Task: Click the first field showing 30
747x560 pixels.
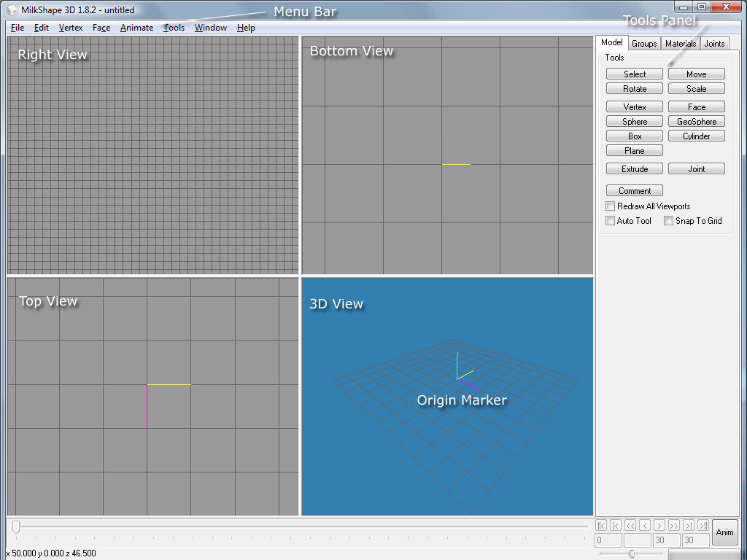Action: point(667,540)
